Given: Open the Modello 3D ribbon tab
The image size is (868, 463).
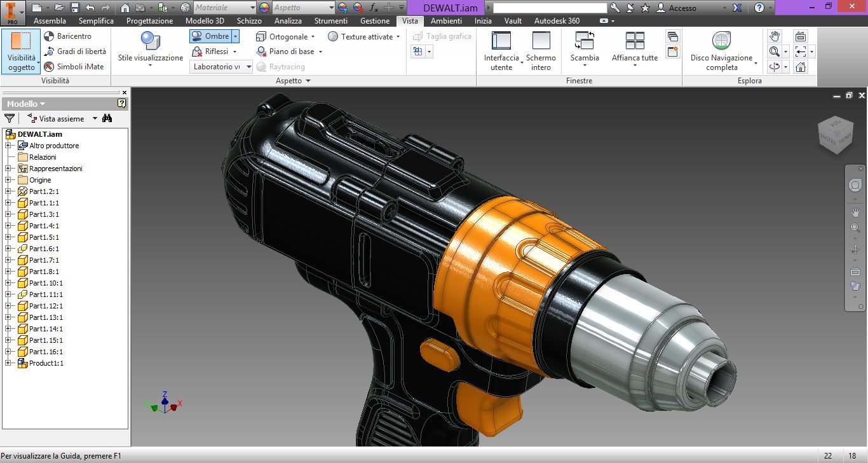Looking at the screenshot, I should tap(205, 21).
